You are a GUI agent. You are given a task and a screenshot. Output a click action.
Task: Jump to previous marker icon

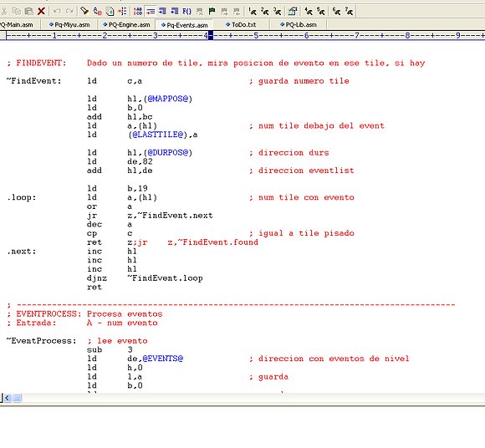[237, 12]
